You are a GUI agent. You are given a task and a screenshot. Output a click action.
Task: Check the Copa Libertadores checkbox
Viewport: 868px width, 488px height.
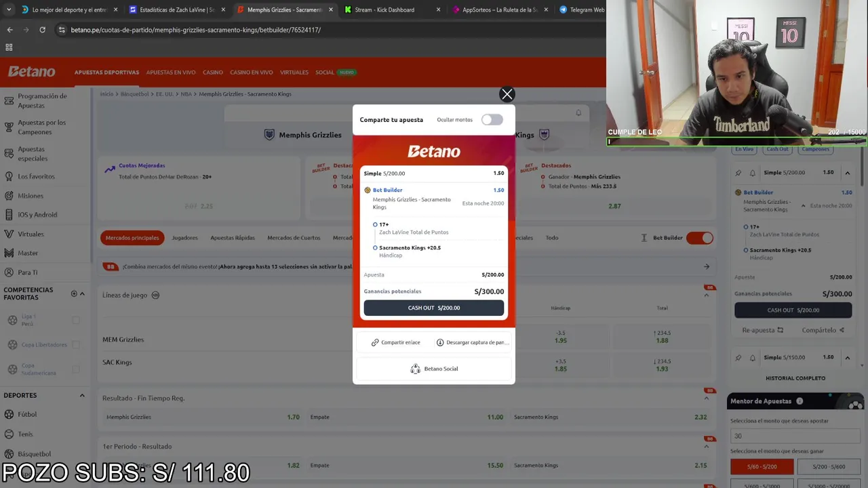[75, 344]
